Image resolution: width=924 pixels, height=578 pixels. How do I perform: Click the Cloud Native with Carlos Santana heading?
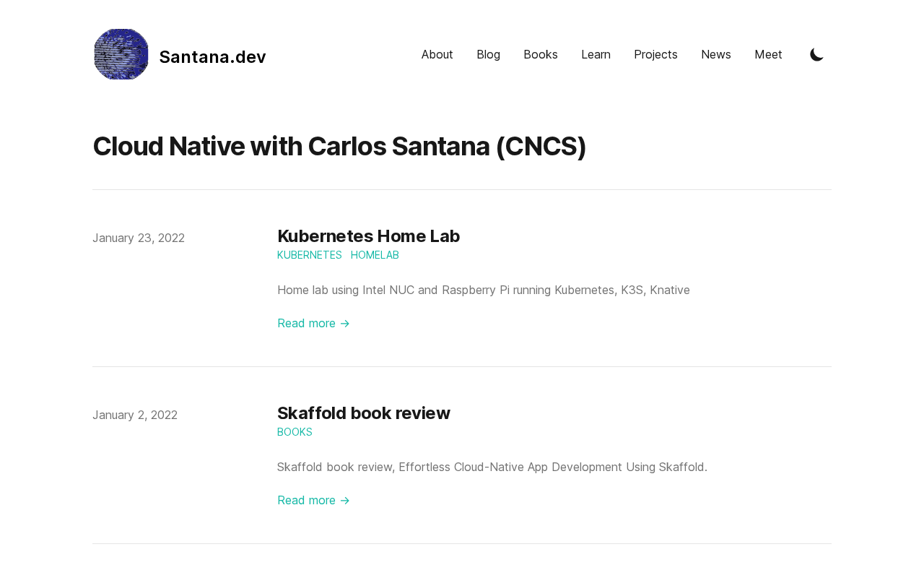(339, 146)
